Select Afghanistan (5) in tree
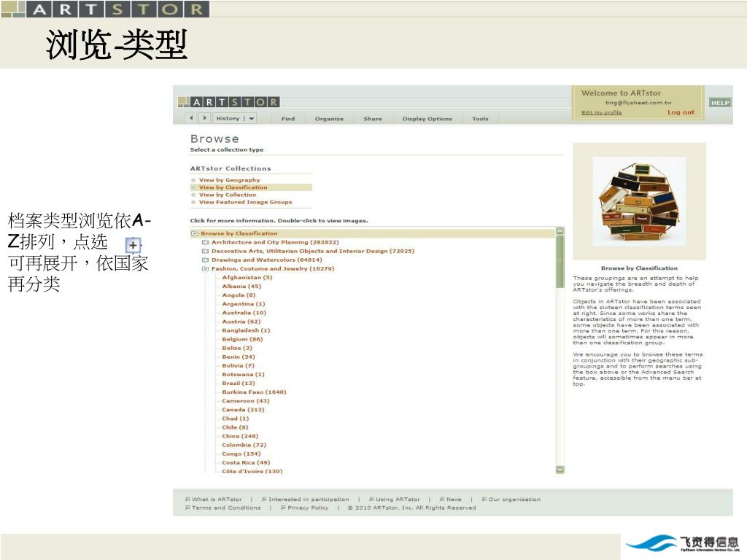Image resolution: width=747 pixels, height=560 pixels. pos(247,278)
